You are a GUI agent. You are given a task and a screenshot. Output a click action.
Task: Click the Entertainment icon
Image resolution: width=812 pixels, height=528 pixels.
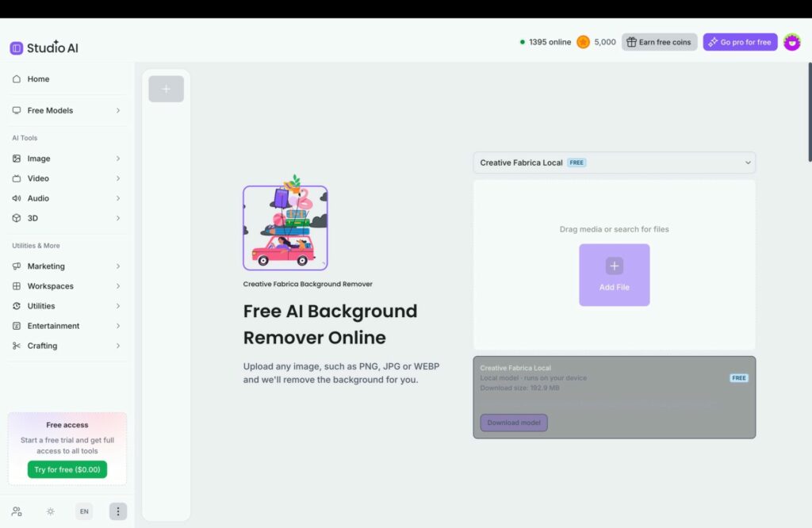(x=17, y=326)
